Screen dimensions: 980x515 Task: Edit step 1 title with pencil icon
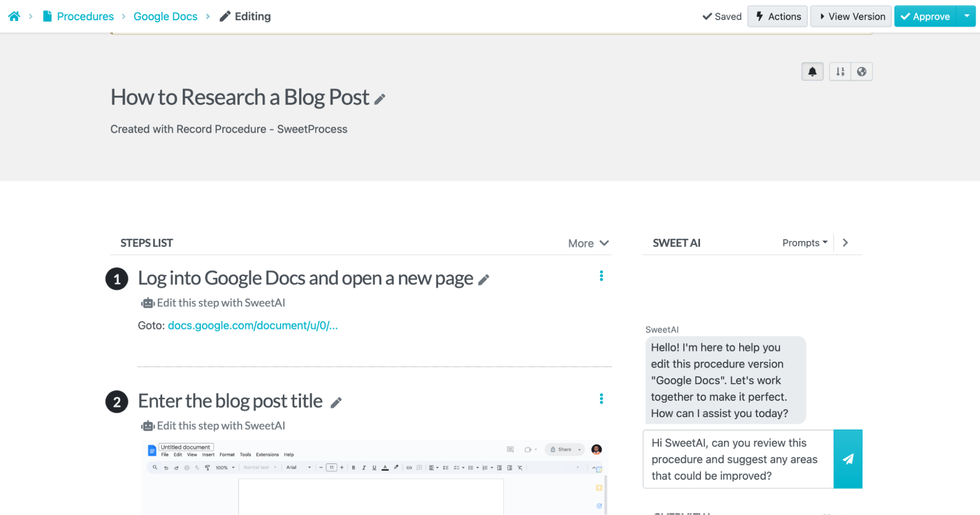pyautogui.click(x=484, y=280)
